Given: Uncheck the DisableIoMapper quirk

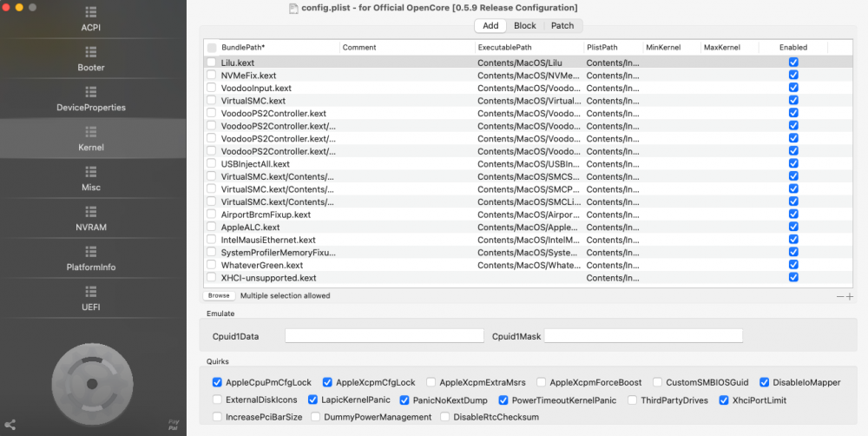Looking at the screenshot, I should click(x=765, y=382).
